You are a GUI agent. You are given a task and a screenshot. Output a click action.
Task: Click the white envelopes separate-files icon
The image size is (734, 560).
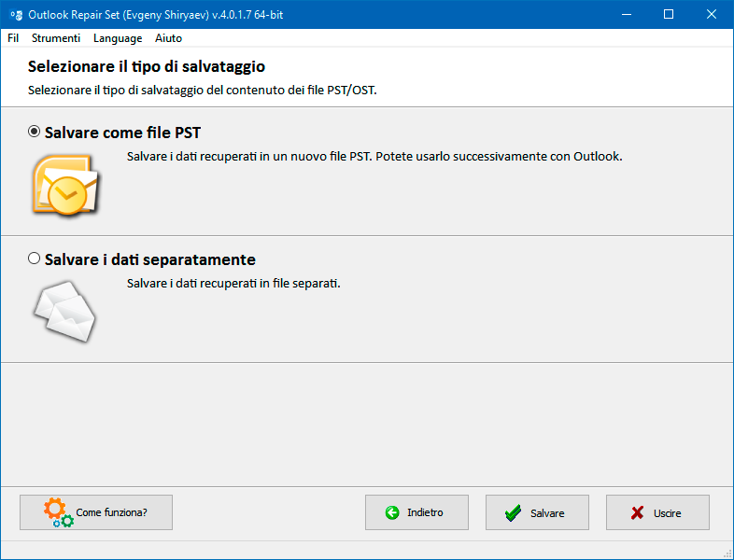(x=64, y=311)
